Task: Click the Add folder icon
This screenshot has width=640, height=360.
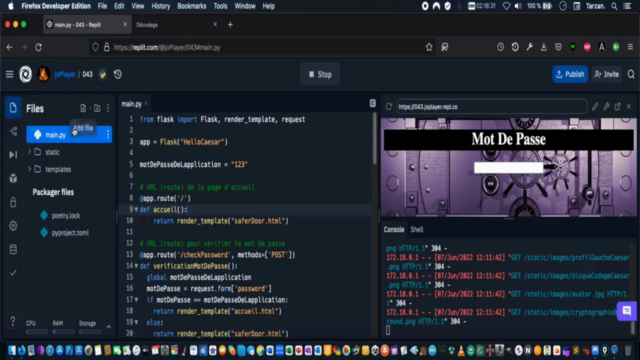Action: tap(97, 108)
